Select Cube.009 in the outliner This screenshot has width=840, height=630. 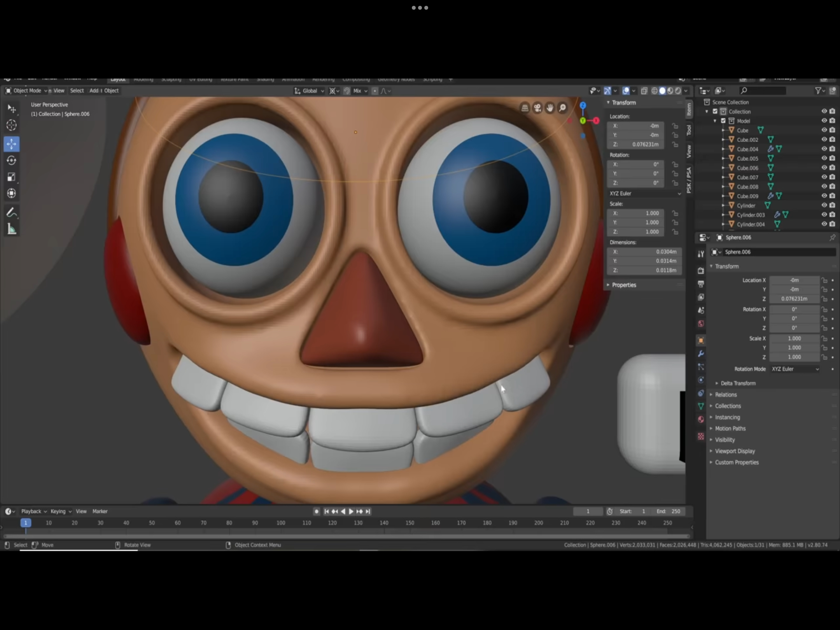(747, 196)
